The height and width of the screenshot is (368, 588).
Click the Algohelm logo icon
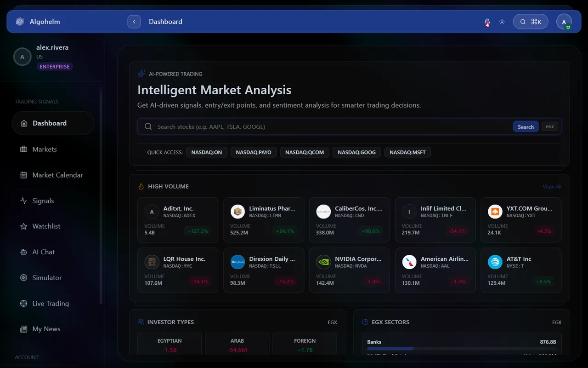pyautogui.click(x=19, y=22)
